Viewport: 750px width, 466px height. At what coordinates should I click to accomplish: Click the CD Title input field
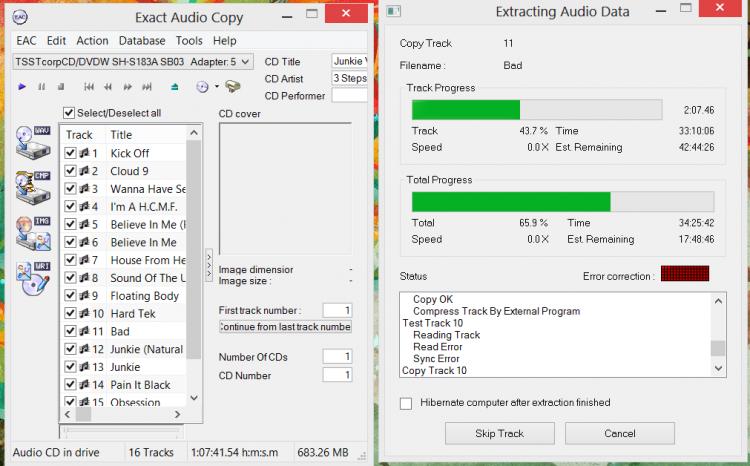(x=350, y=61)
